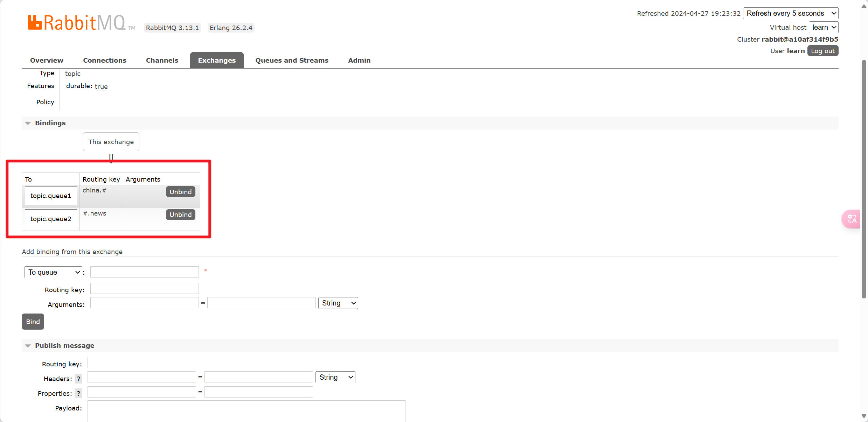Go to the Channels tab

(x=162, y=60)
